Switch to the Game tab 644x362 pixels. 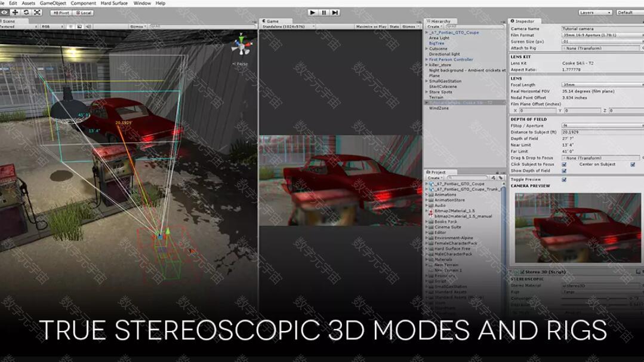point(271,22)
